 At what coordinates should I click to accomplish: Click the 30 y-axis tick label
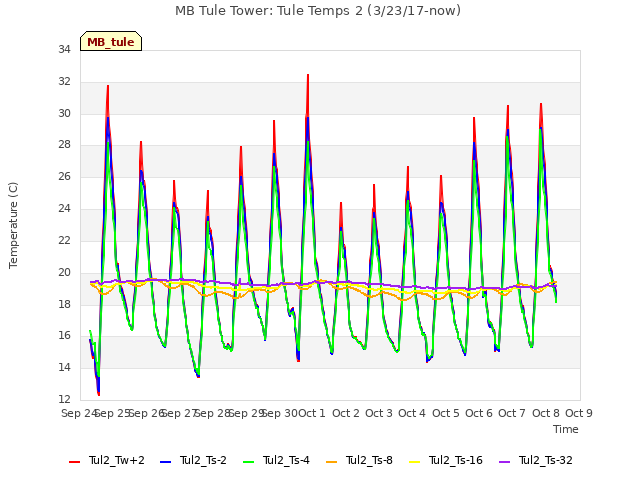pos(64,113)
